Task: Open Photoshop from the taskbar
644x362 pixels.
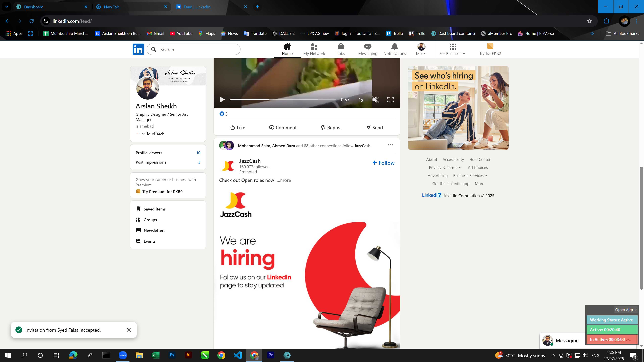Action: click(x=172, y=355)
